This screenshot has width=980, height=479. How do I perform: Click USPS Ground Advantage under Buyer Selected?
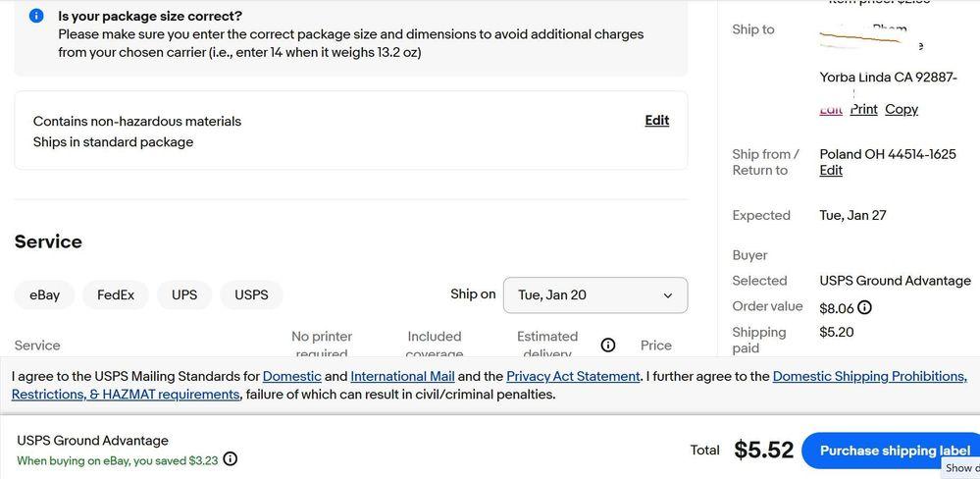click(895, 281)
